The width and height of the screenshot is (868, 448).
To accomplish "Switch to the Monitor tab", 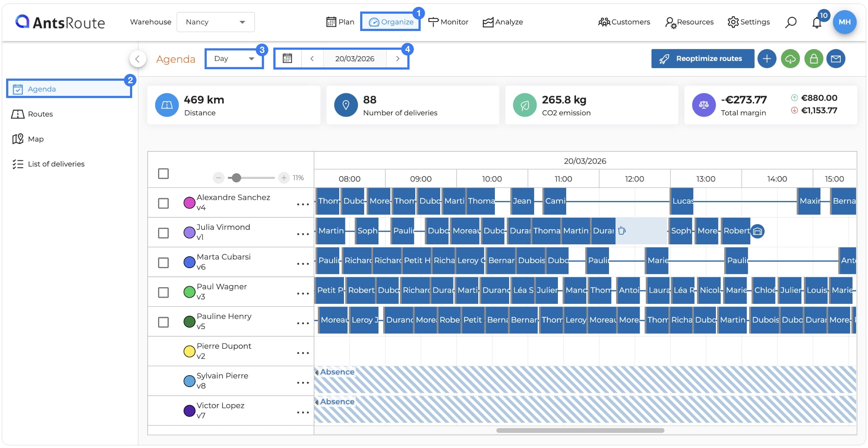I will 448,22.
